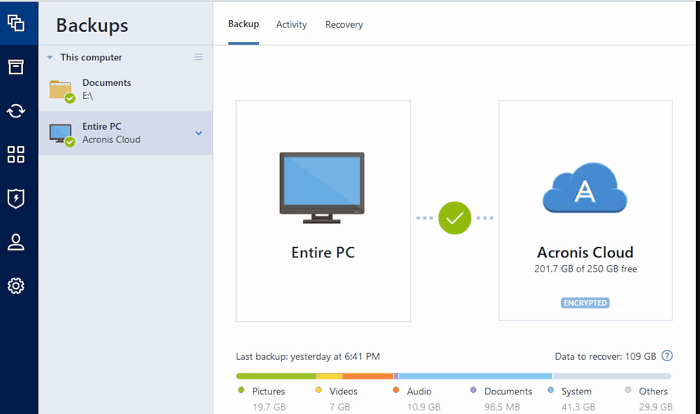The image size is (700, 414).
Task: Click the 'Last backup: yesterday at 6:41 PM' text
Action: (308, 356)
